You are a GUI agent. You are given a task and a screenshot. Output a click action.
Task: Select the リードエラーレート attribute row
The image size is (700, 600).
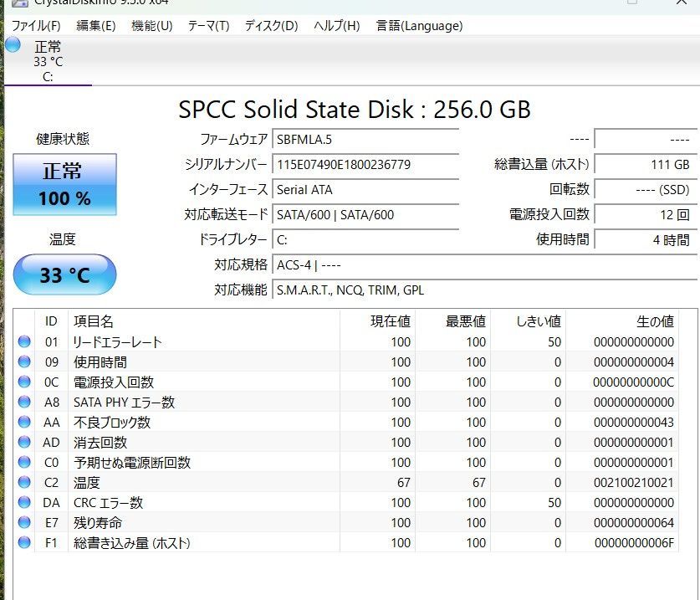click(346, 341)
